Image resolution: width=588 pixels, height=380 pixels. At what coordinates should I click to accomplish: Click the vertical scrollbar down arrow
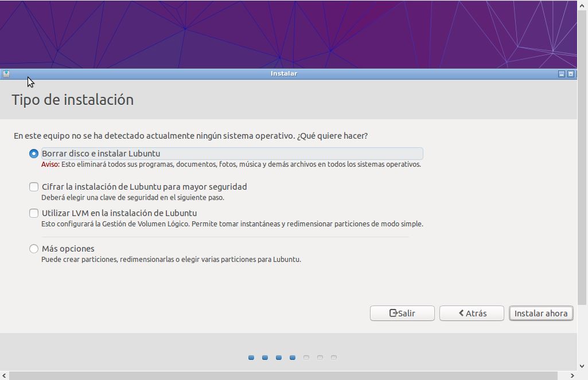(582, 366)
